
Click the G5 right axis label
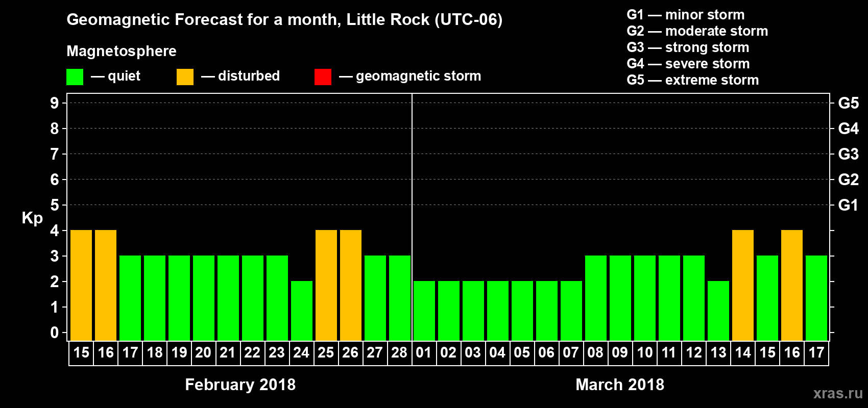coord(849,103)
